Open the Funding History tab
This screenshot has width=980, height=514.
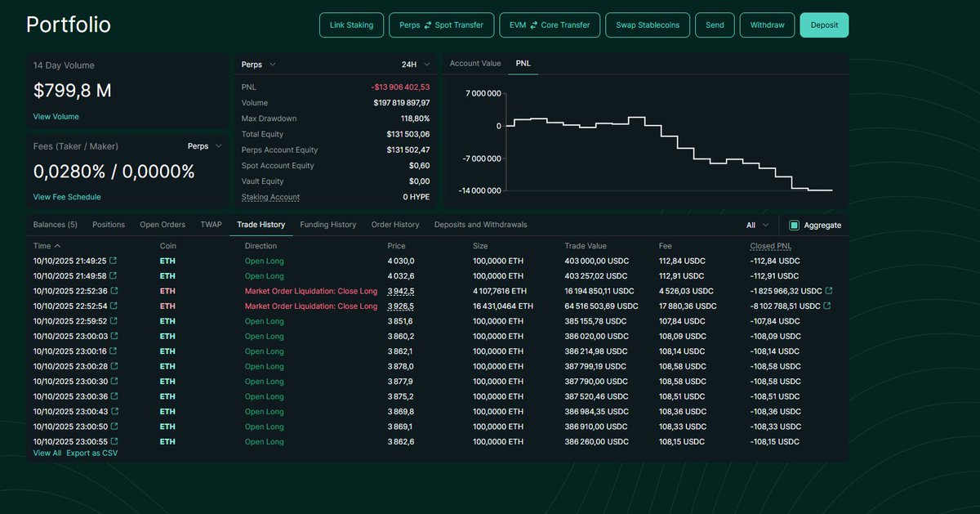(328, 225)
